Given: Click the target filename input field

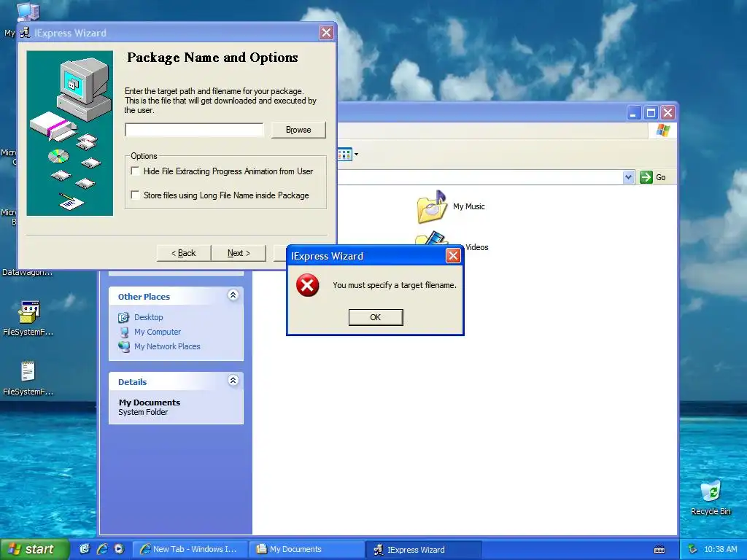Looking at the screenshot, I should pyautogui.click(x=194, y=130).
